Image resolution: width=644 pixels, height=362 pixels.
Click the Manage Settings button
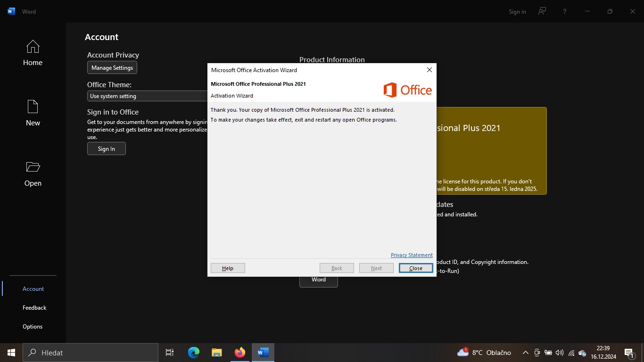112,67
